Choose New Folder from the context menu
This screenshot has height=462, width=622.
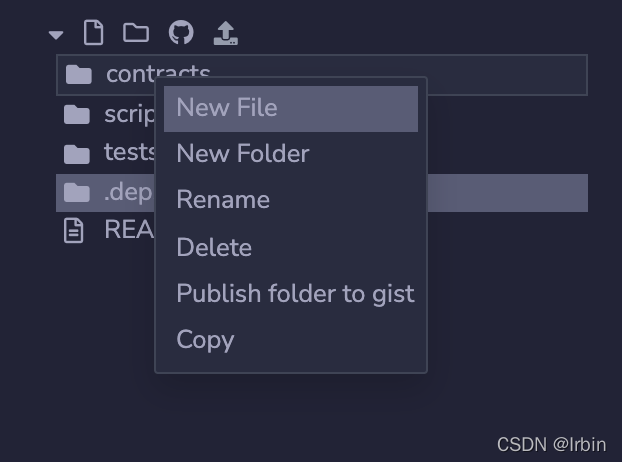243,154
